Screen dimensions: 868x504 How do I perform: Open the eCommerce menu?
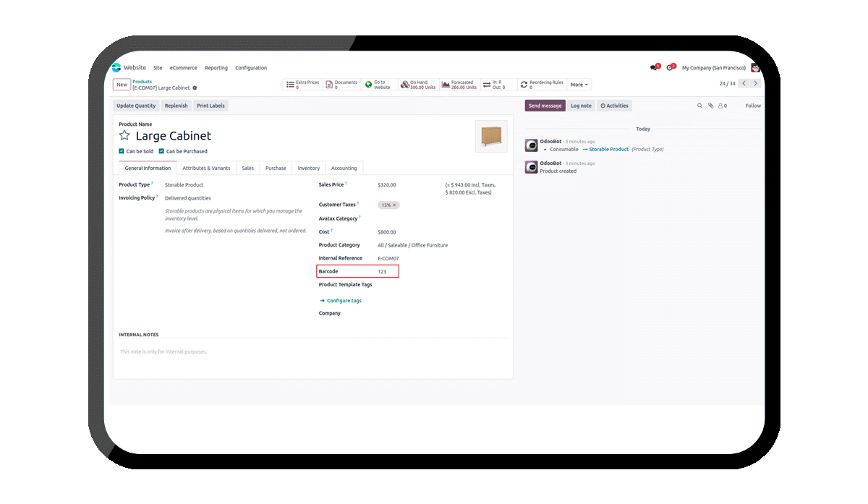point(184,68)
